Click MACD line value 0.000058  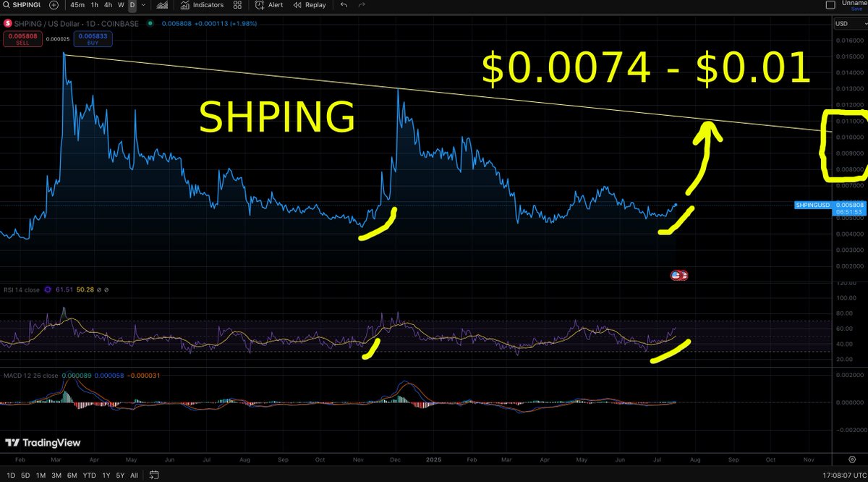[109, 376]
